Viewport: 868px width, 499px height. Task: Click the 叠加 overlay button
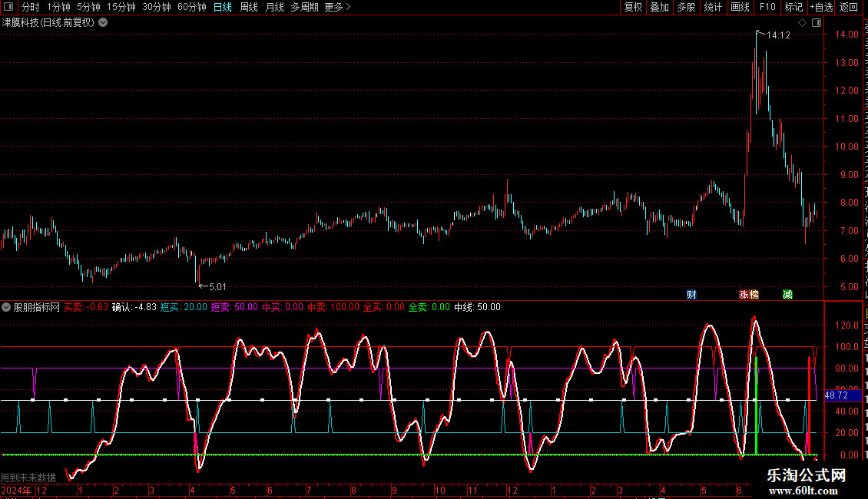click(660, 7)
